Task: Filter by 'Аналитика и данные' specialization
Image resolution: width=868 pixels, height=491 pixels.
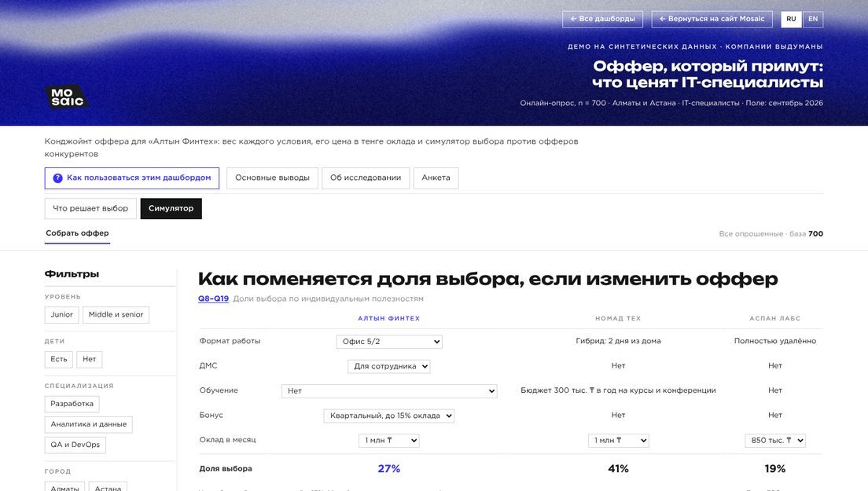Action: pyautogui.click(x=89, y=424)
